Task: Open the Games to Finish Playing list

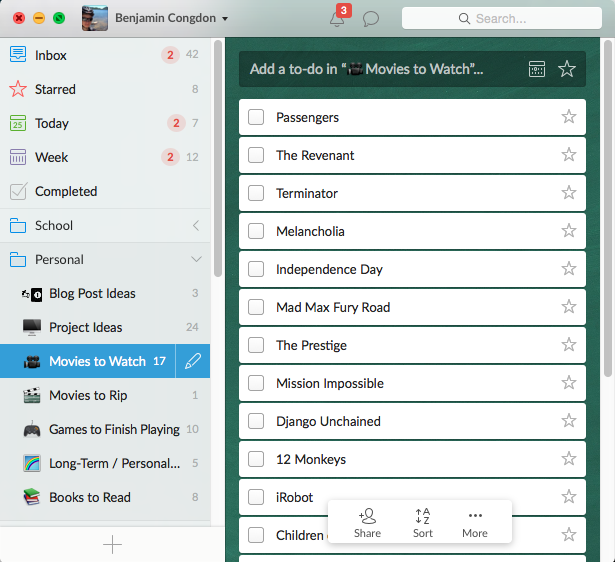Action: (105, 429)
